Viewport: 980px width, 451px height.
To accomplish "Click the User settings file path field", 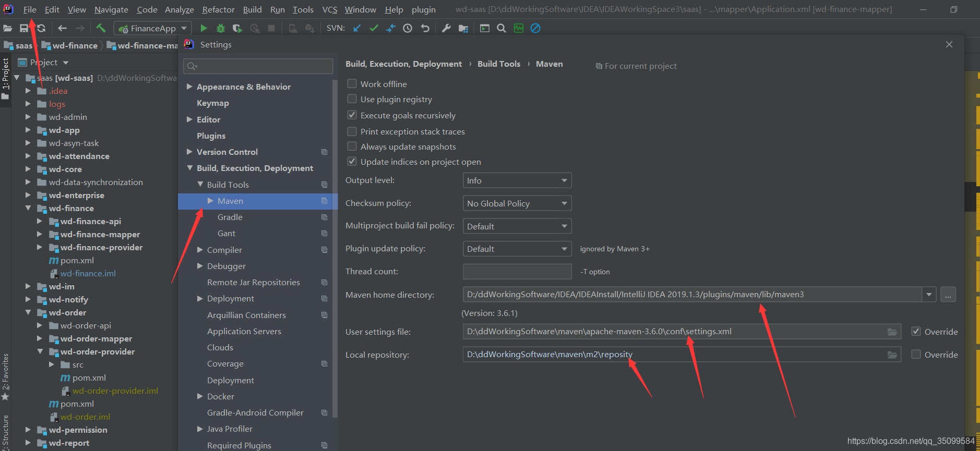I will [x=682, y=332].
